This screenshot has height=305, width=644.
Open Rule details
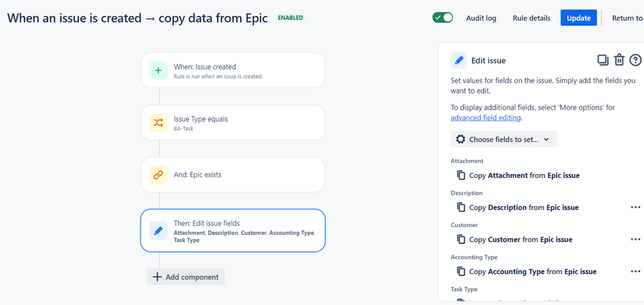(531, 18)
